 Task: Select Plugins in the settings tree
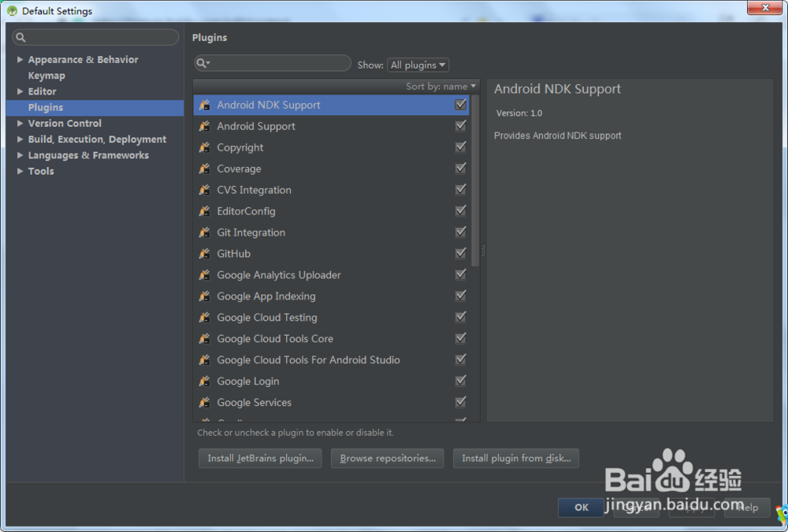95,108
